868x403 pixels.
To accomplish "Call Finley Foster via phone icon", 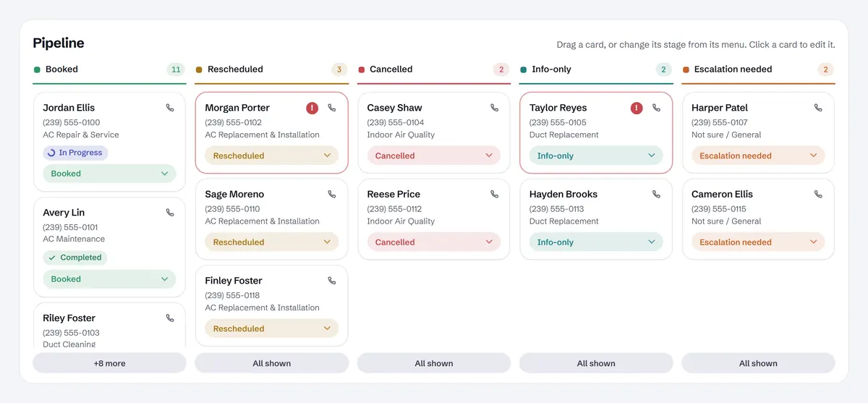I will coord(332,281).
